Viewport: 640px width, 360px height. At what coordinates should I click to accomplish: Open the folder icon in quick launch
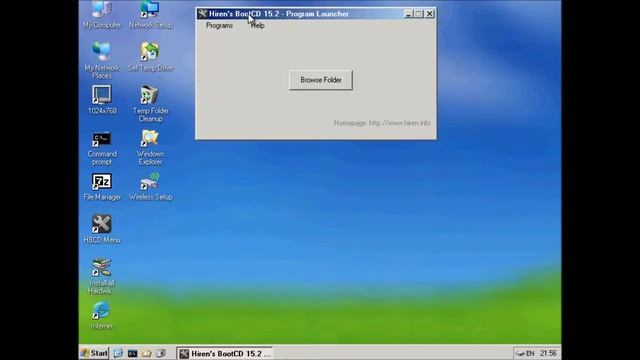[x=147, y=353]
